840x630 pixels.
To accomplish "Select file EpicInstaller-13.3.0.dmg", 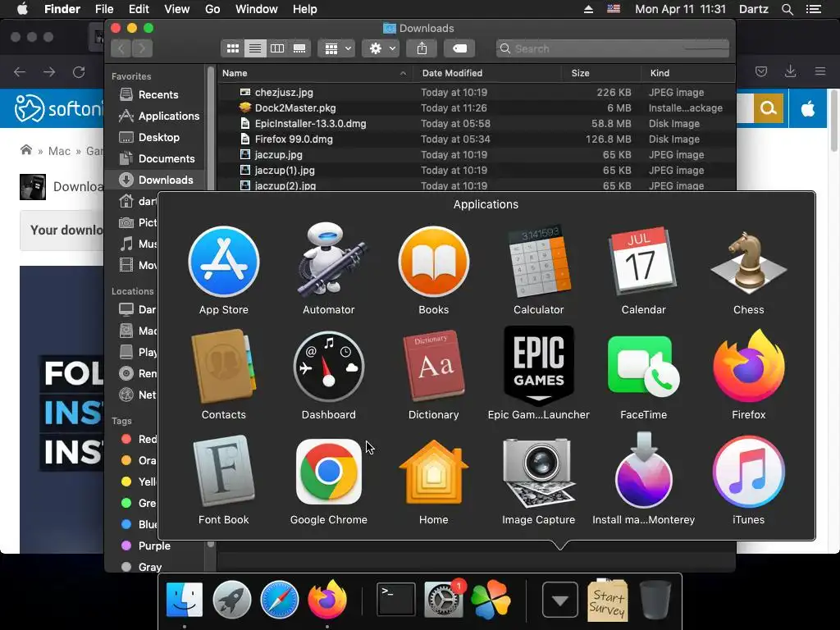I will click(476, 123).
